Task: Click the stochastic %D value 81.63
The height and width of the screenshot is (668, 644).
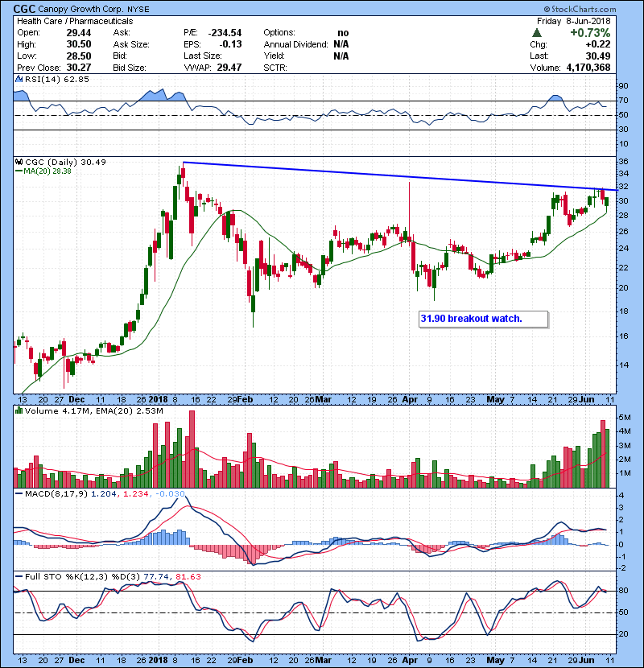Action: pos(188,577)
